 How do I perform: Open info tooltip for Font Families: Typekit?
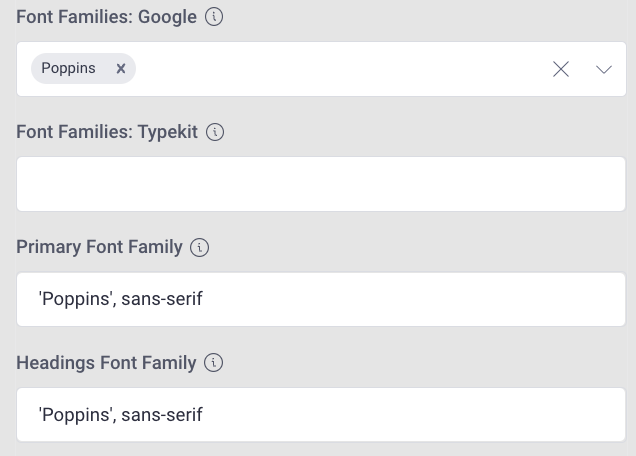tap(215, 132)
